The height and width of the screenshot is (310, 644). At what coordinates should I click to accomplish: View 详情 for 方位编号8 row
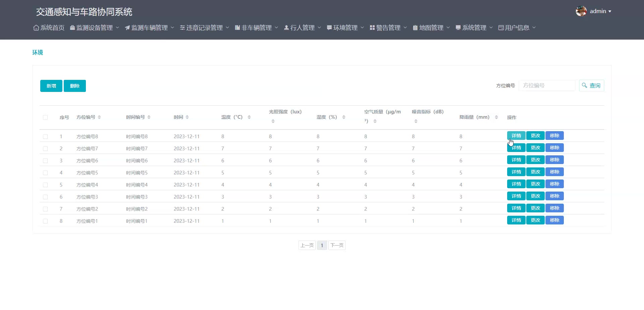tap(516, 136)
